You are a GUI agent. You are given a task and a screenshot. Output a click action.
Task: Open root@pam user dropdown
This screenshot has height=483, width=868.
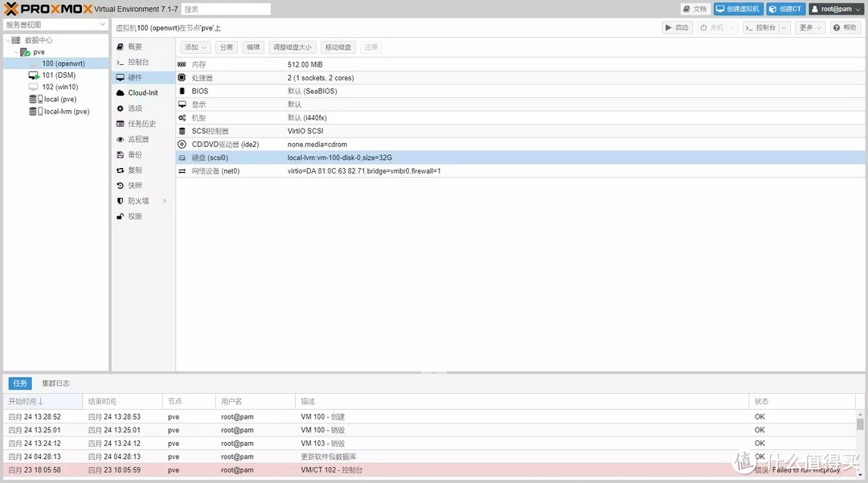(x=837, y=9)
